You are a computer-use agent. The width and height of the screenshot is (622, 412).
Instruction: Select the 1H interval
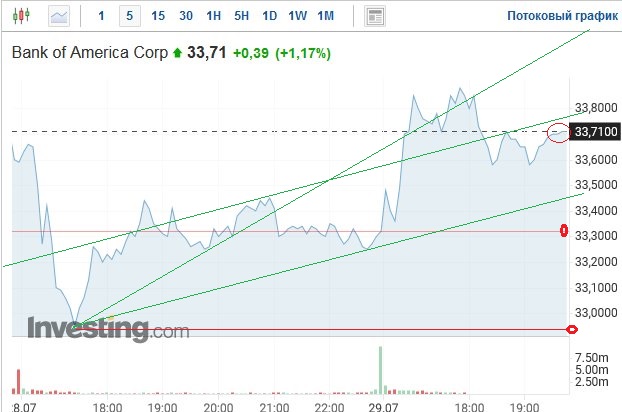coord(213,16)
